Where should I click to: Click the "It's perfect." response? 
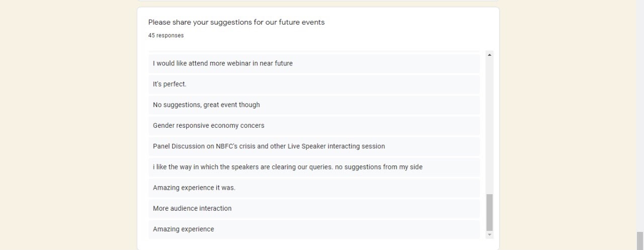coord(170,84)
